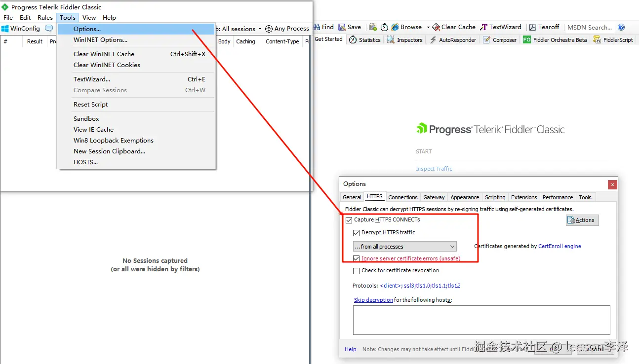Viewport: 639px width, 364px height.
Task: Choose Reset Script menu entry
Action: [136, 105]
